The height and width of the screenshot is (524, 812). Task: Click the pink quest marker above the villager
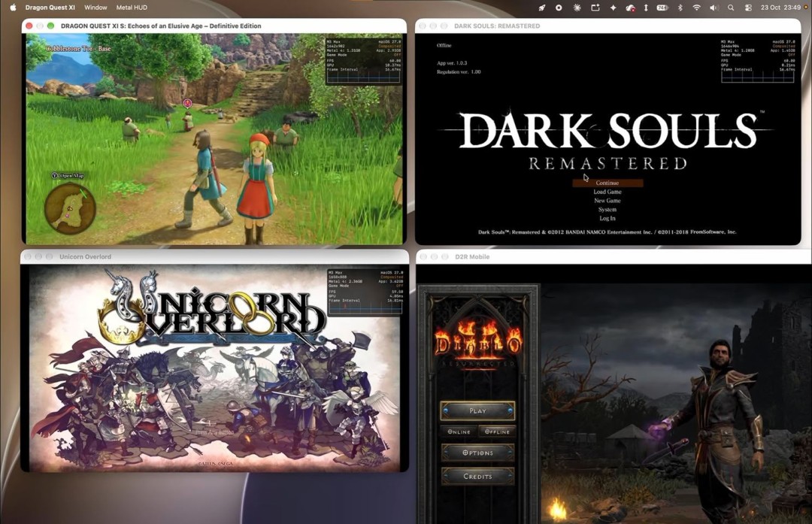tap(187, 104)
